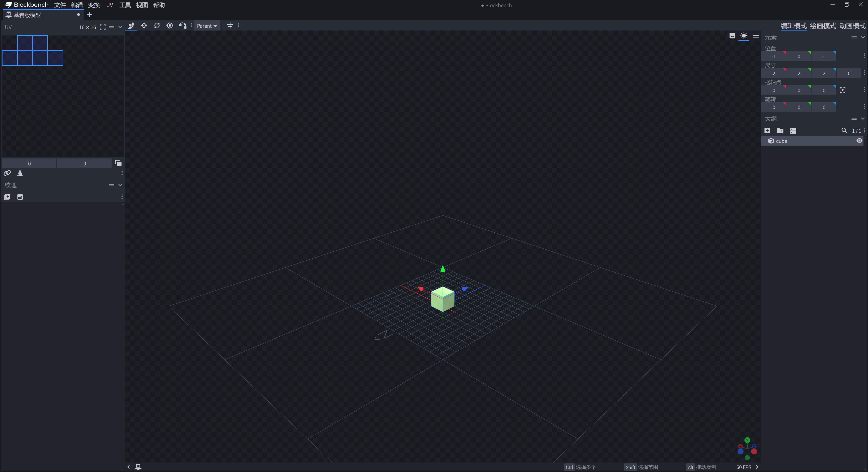Image resolution: width=868 pixels, height=472 pixels.
Task: Open the 尺寸 row options menu
Action: click(x=864, y=73)
